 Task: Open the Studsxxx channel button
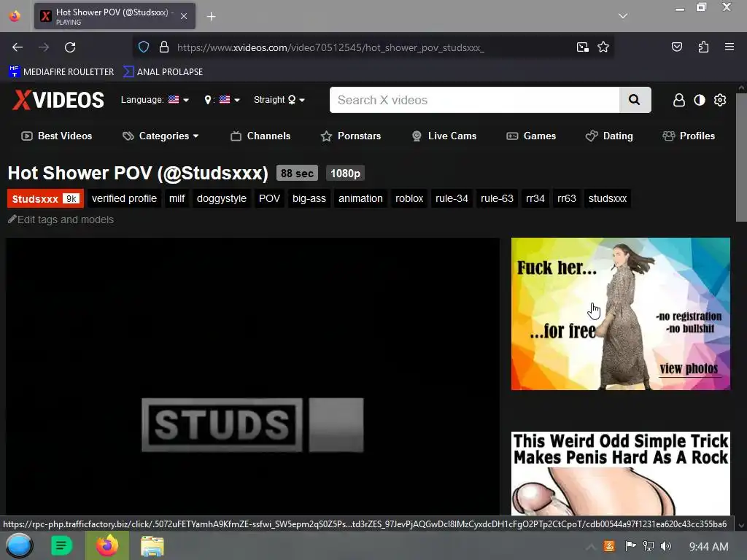click(x=45, y=198)
